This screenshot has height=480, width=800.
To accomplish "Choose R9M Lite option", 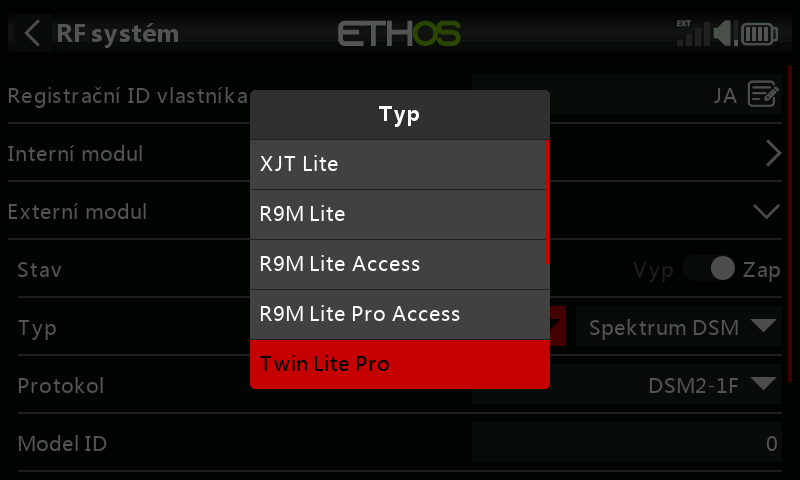I will coord(397,214).
